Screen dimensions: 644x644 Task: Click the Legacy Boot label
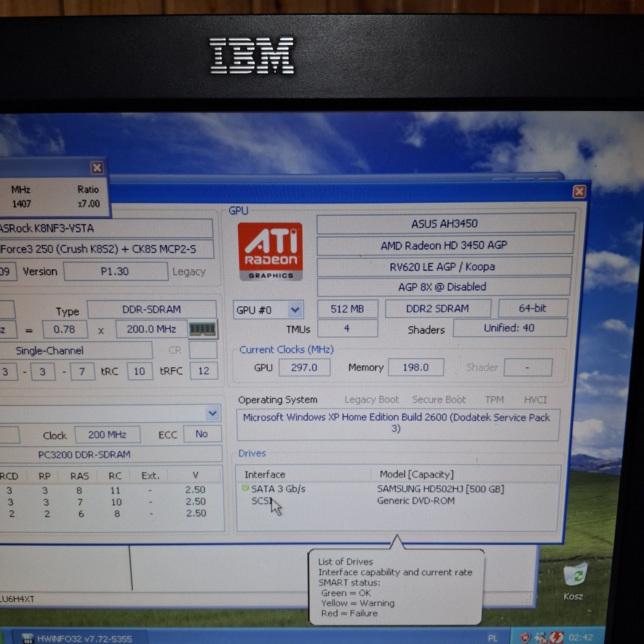(371, 400)
